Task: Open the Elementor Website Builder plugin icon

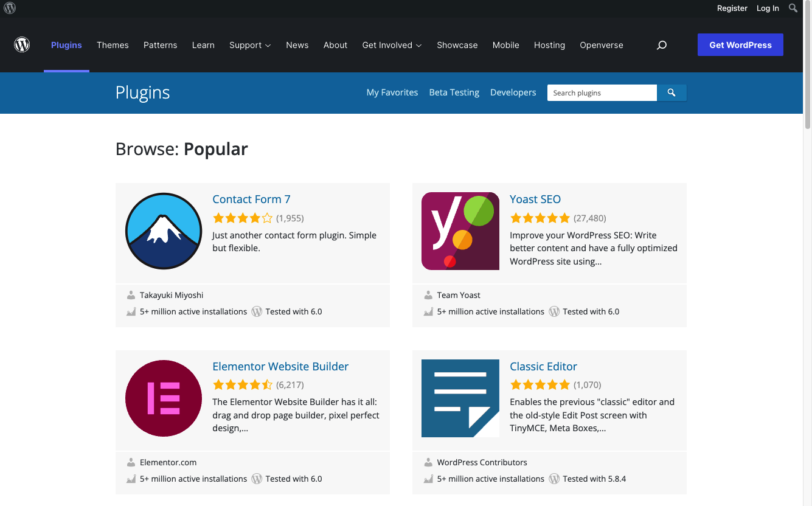Action: click(164, 398)
